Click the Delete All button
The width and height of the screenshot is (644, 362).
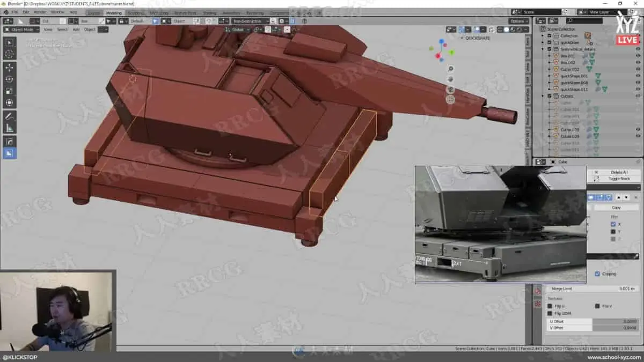(x=619, y=172)
